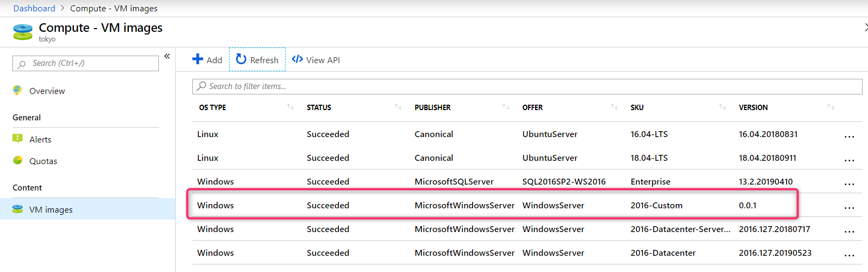Click version 2016.127.20190523 cell
The height and width of the screenshot is (272, 868).
pyautogui.click(x=775, y=253)
